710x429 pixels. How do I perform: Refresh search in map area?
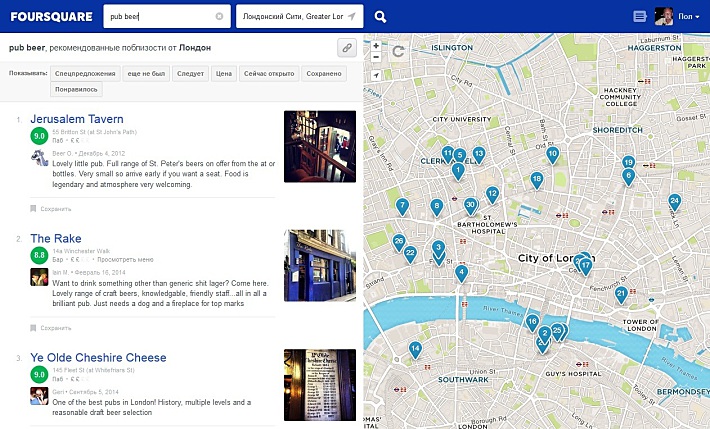[x=398, y=51]
